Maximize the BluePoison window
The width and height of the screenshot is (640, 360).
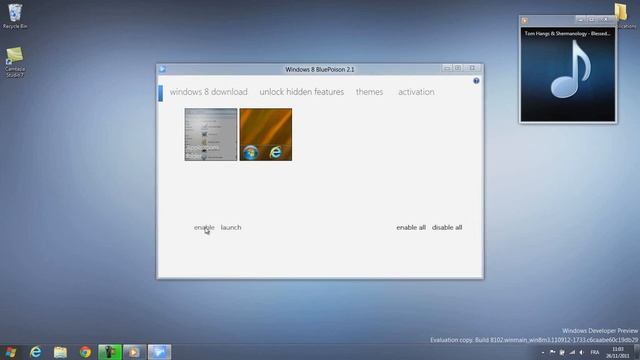click(x=458, y=68)
